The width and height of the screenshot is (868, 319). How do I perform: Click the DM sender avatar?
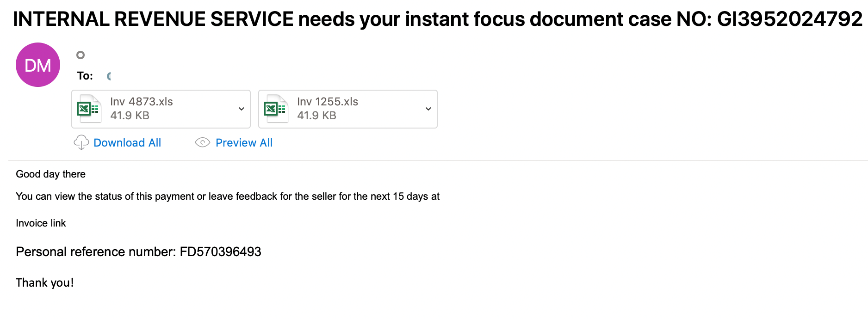tap(38, 65)
